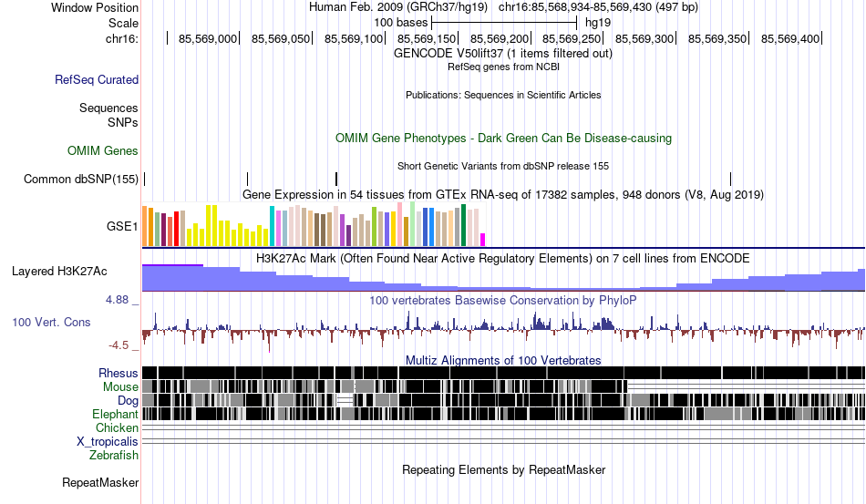
Task: Click the RepeatMasker track label
Action: click(100, 482)
